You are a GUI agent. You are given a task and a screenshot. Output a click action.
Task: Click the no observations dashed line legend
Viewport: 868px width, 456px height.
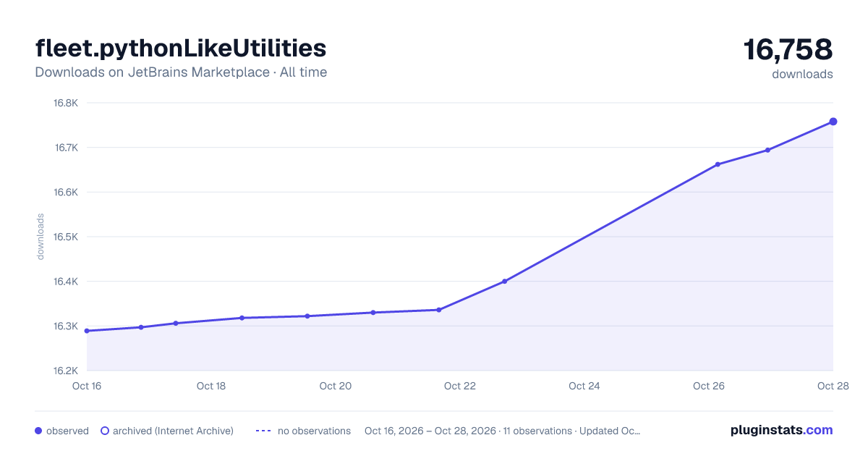point(263,431)
